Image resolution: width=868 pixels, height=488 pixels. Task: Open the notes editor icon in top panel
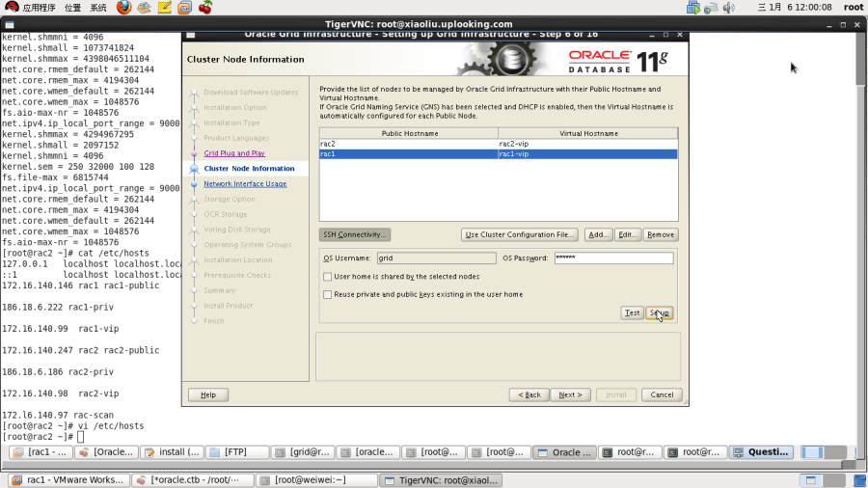pos(164,7)
